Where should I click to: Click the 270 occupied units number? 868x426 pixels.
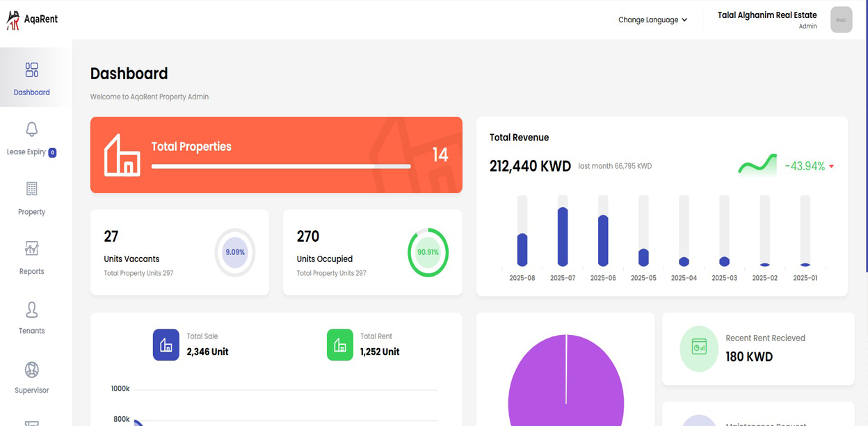click(308, 236)
